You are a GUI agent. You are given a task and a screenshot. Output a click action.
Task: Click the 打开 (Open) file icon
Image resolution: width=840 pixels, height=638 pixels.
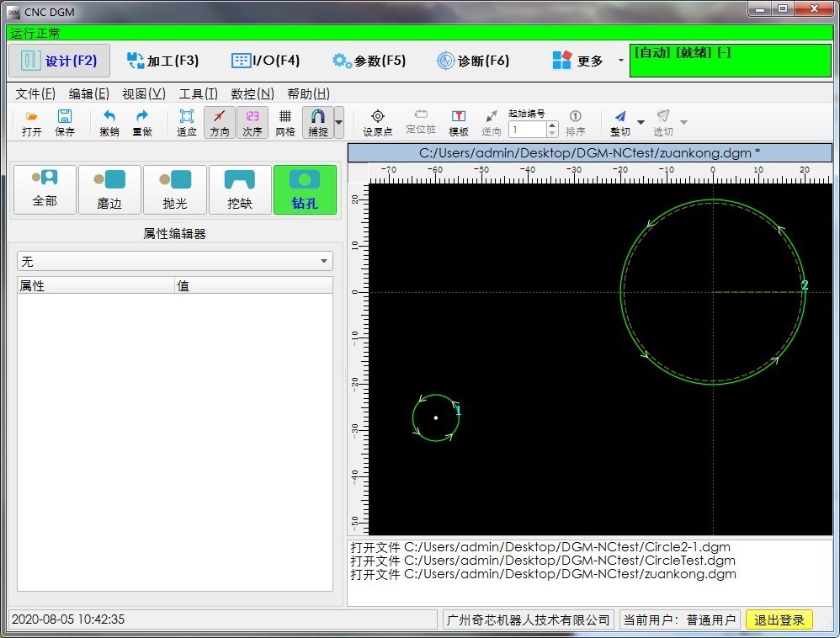32,123
